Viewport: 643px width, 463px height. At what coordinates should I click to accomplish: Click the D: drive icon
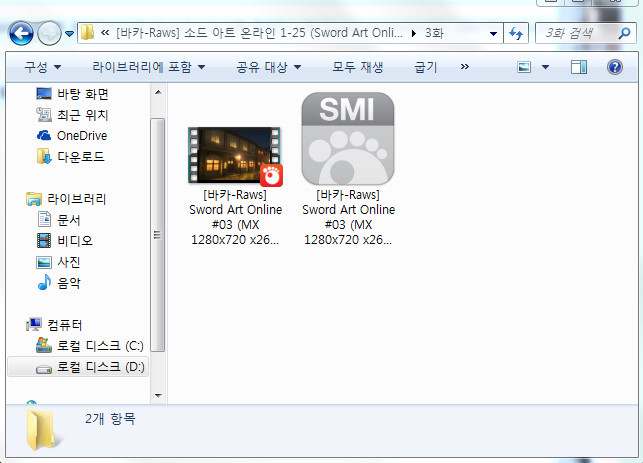[x=44, y=369]
